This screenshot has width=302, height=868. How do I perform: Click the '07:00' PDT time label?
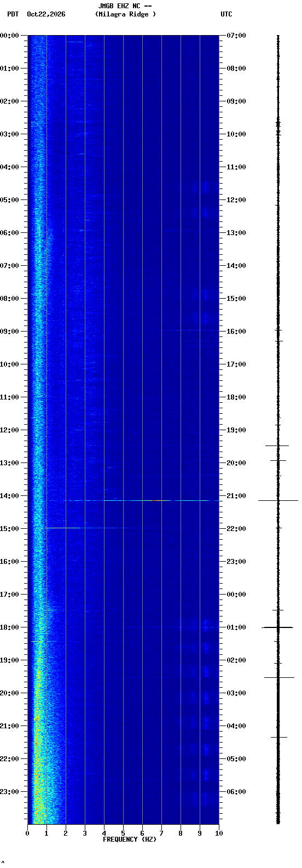click(9, 266)
